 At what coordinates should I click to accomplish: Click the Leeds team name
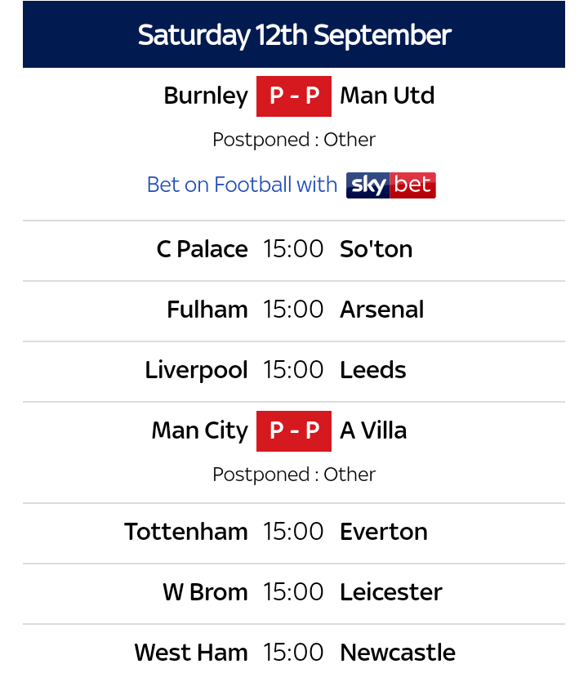372,371
